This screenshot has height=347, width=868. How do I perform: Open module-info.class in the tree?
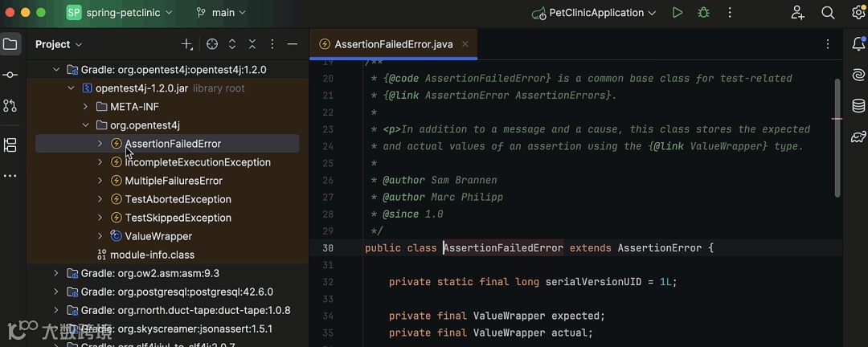pyautogui.click(x=152, y=255)
